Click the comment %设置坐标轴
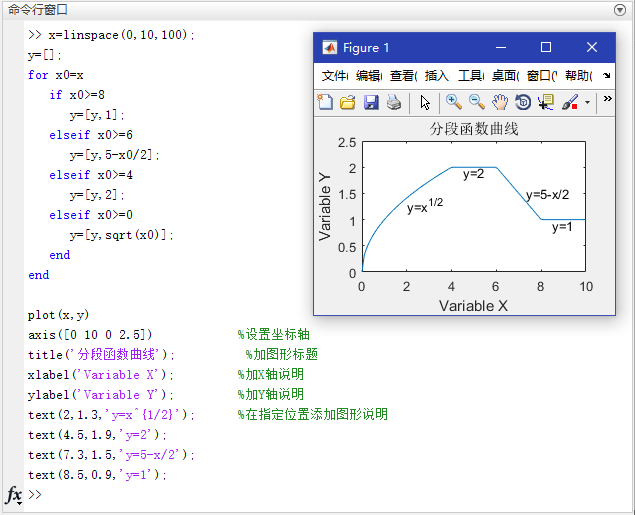 click(x=273, y=334)
